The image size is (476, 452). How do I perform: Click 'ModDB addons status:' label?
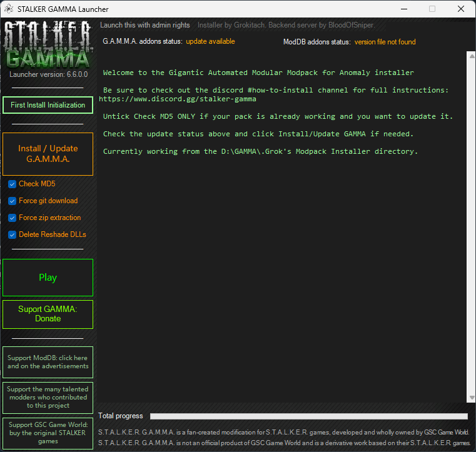coord(317,42)
